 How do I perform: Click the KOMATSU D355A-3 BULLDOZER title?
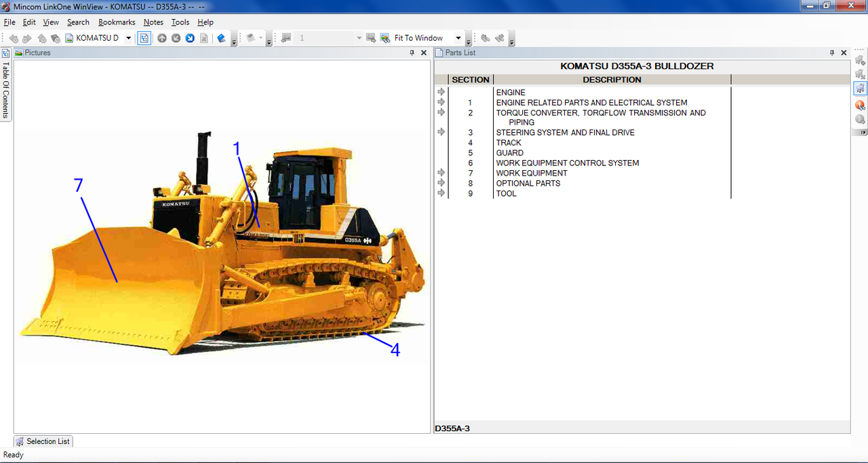pos(637,66)
